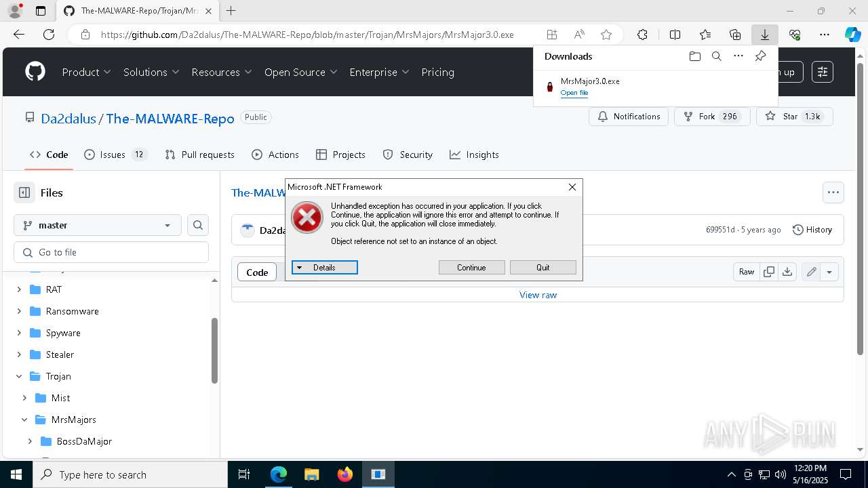Click the browser address bar

tap(307, 35)
